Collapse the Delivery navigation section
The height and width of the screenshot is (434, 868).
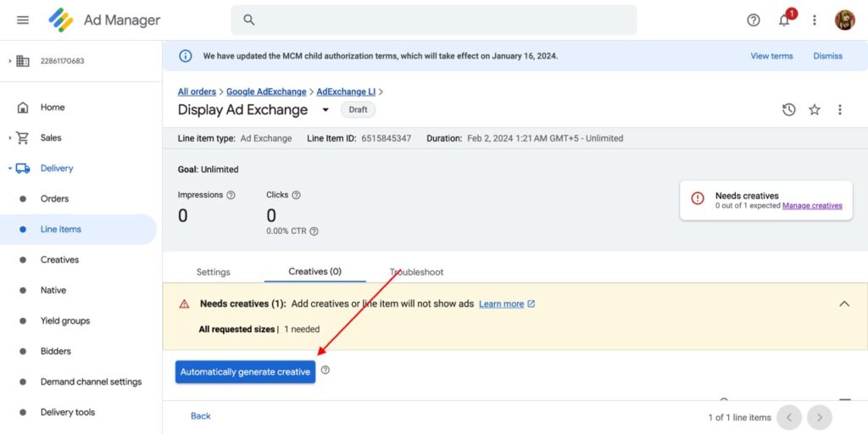click(x=10, y=169)
